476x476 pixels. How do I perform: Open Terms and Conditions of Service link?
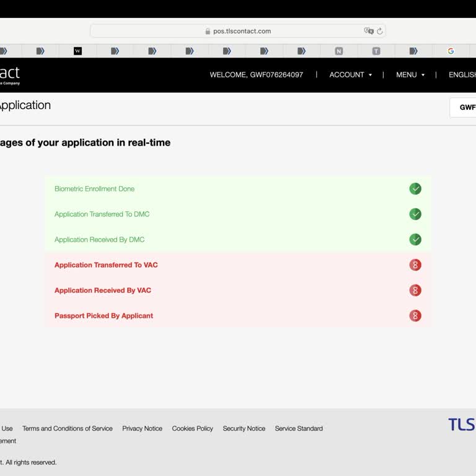point(68,428)
